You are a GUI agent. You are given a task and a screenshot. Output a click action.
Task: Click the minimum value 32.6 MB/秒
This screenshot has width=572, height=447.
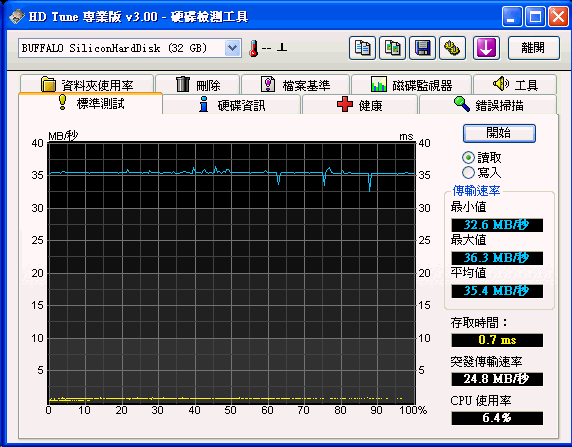[x=497, y=225]
